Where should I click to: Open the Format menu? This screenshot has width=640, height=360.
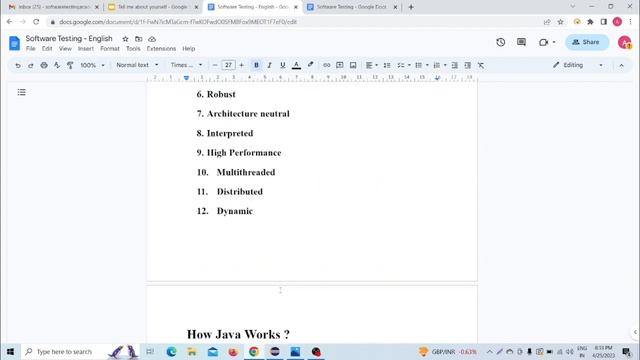(110, 49)
